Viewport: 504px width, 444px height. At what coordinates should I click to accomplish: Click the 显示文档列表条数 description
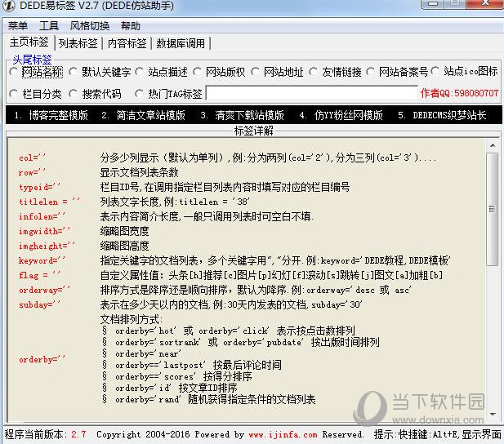click(x=139, y=172)
